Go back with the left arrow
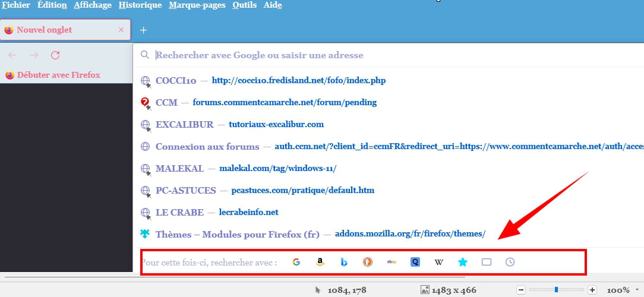The height and width of the screenshot is (297, 644). click(x=12, y=55)
